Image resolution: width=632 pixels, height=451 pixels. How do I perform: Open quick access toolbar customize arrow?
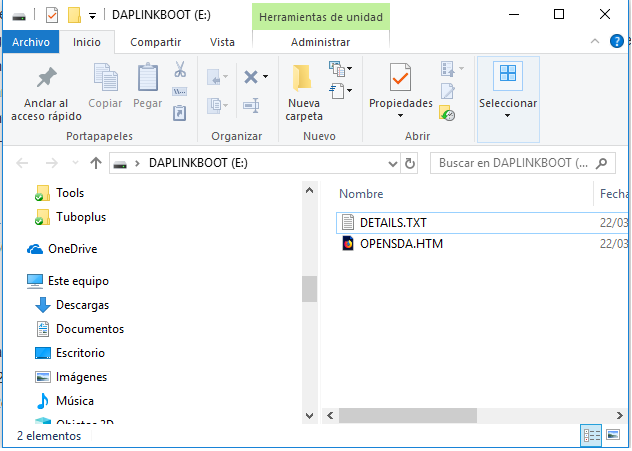pos(92,16)
